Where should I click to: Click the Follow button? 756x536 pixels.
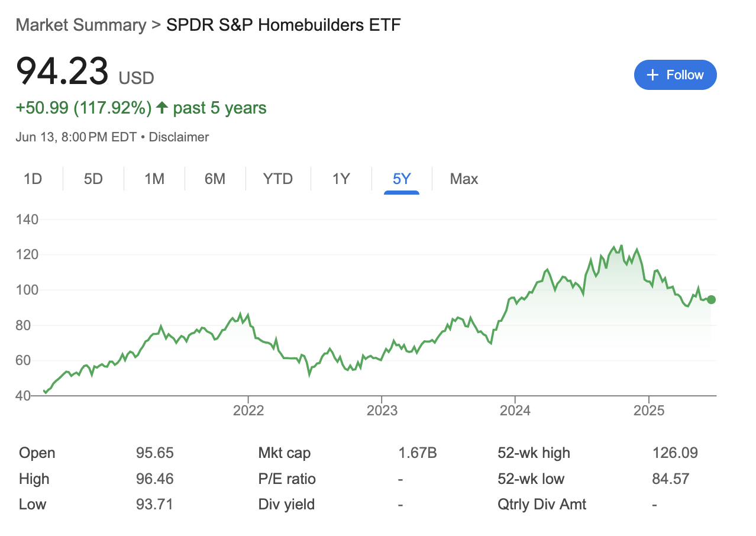675,75
